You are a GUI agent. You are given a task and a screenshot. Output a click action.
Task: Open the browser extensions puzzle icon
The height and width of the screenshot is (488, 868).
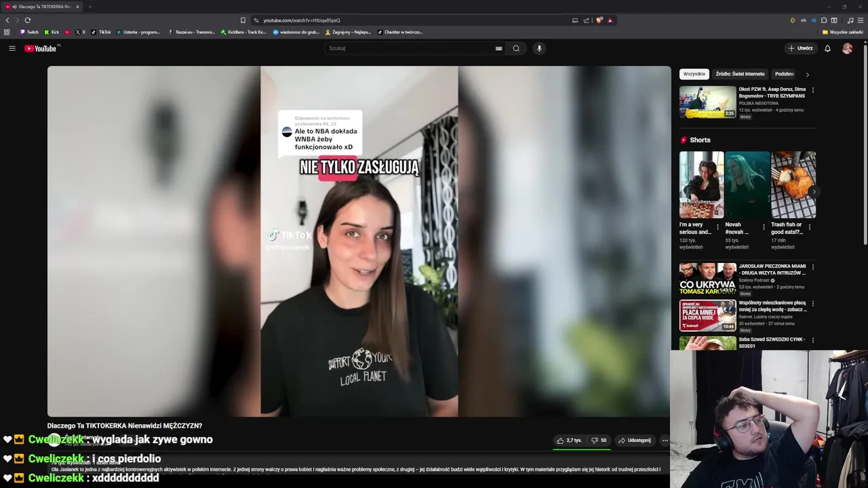[x=824, y=20]
